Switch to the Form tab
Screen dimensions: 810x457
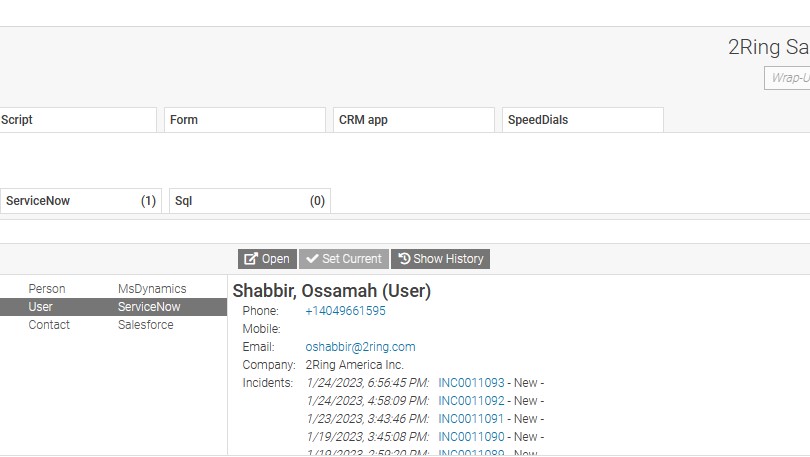pyautogui.click(x=245, y=120)
